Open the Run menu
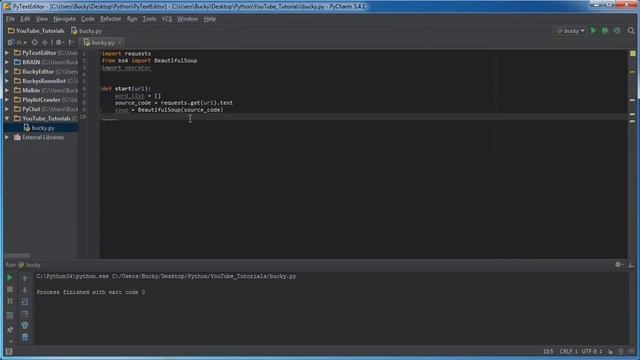640x360 pixels. click(x=132, y=19)
